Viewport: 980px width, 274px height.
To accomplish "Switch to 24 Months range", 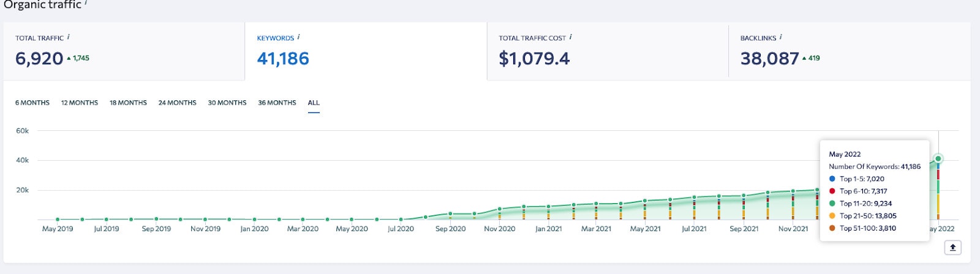I will [177, 103].
